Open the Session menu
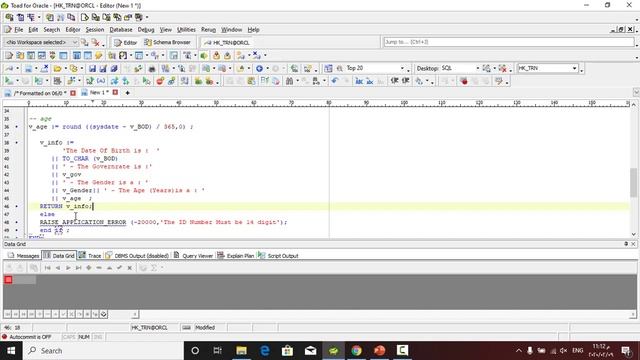This screenshot has height=360, width=640. (x=95, y=30)
